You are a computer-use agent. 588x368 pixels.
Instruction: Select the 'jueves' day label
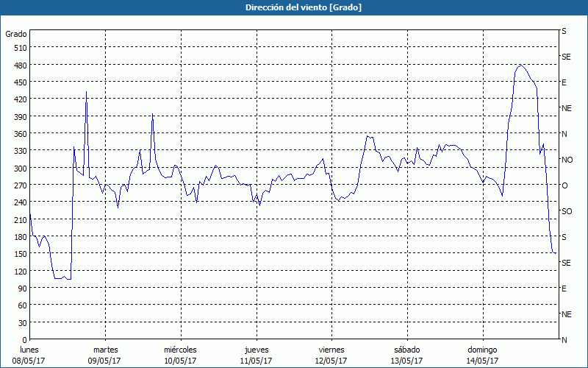click(x=256, y=350)
